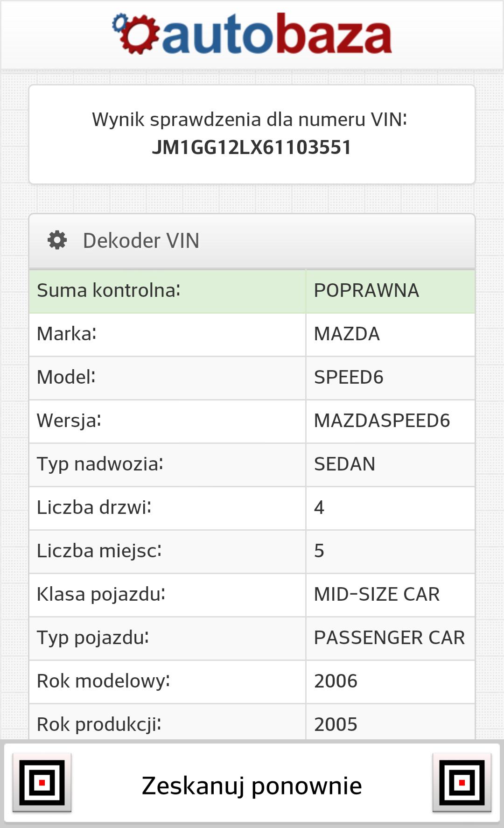The height and width of the screenshot is (828, 504).
Task: Select the Rok modelowy value 2006
Action: (x=336, y=681)
